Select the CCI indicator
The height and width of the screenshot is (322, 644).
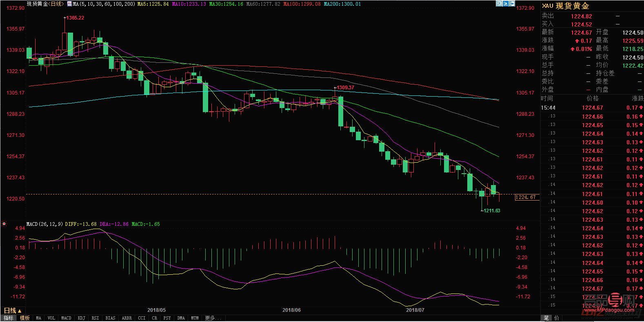pyautogui.click(x=142, y=318)
